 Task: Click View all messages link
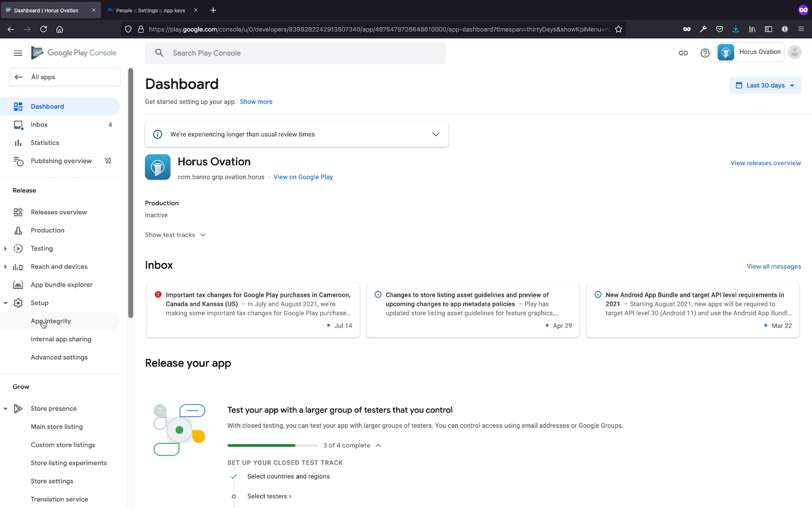click(x=773, y=266)
